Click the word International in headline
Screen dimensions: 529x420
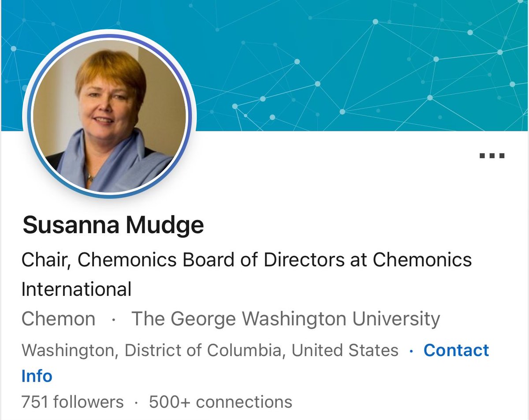coord(76,290)
